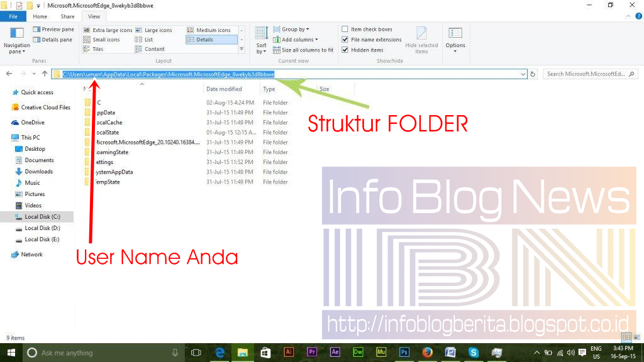Launch Firefox from taskbar

coord(427,352)
